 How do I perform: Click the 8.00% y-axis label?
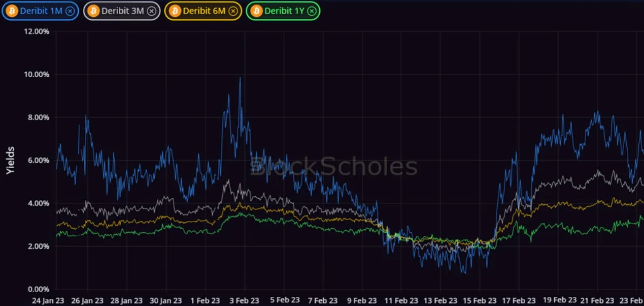pos(39,117)
